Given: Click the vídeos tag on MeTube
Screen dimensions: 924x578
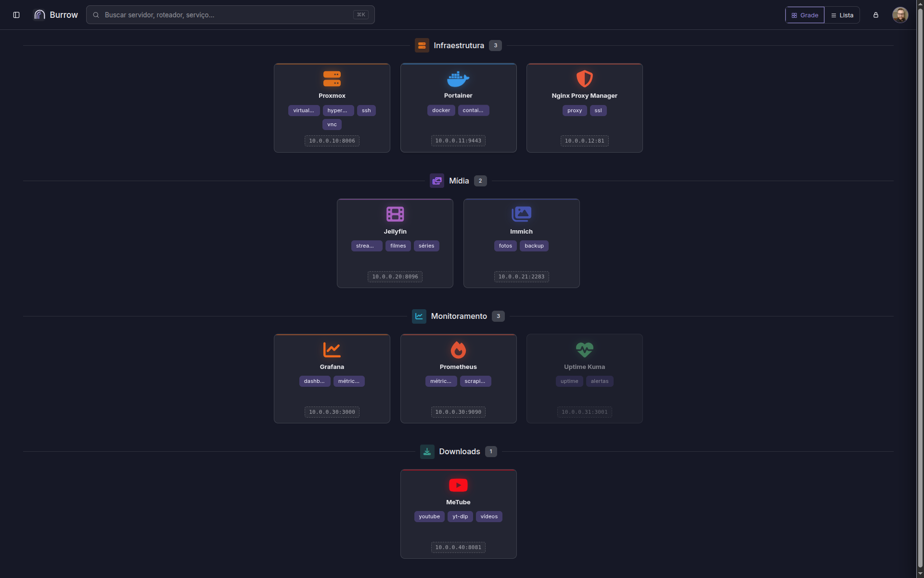Looking at the screenshot, I should click(x=489, y=516).
